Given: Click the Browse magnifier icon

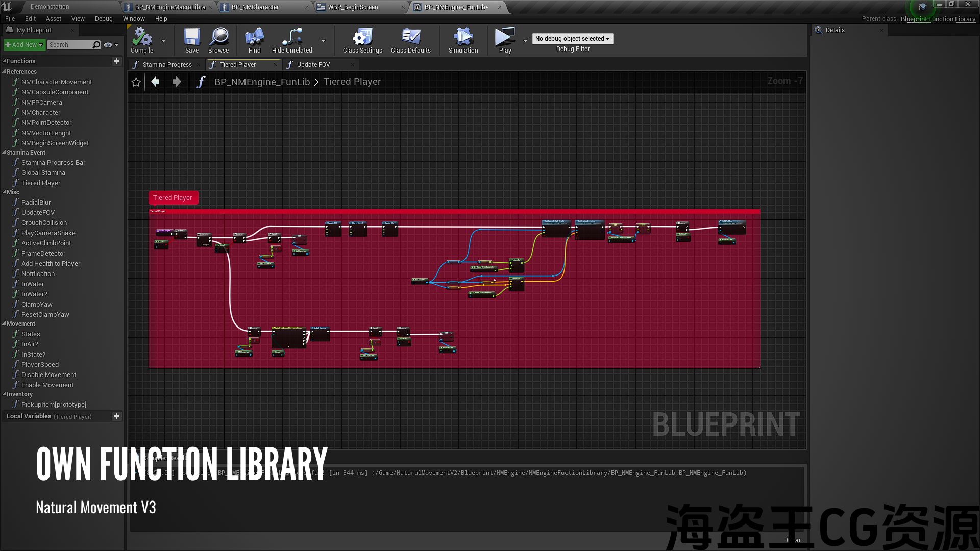Looking at the screenshot, I should click(218, 37).
